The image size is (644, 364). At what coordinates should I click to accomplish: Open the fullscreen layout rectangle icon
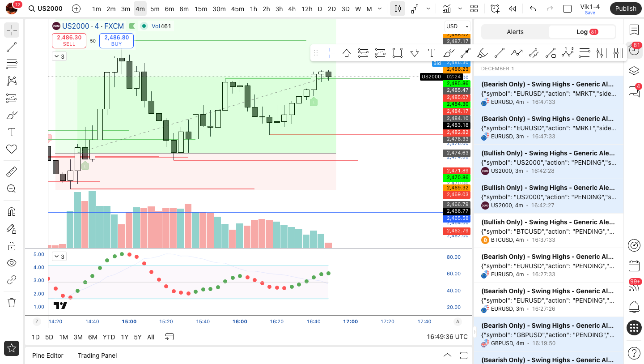tap(567, 9)
